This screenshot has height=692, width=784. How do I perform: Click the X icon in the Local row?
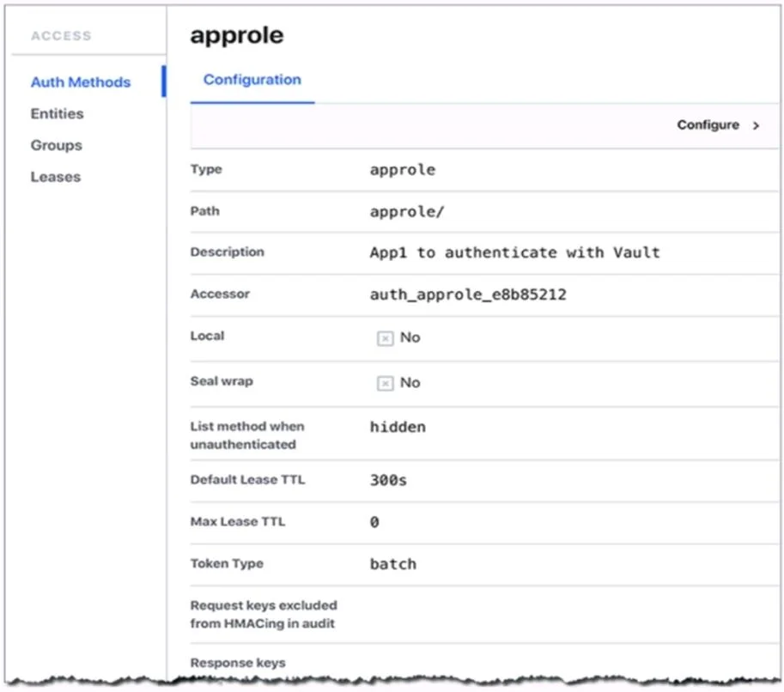coord(385,338)
